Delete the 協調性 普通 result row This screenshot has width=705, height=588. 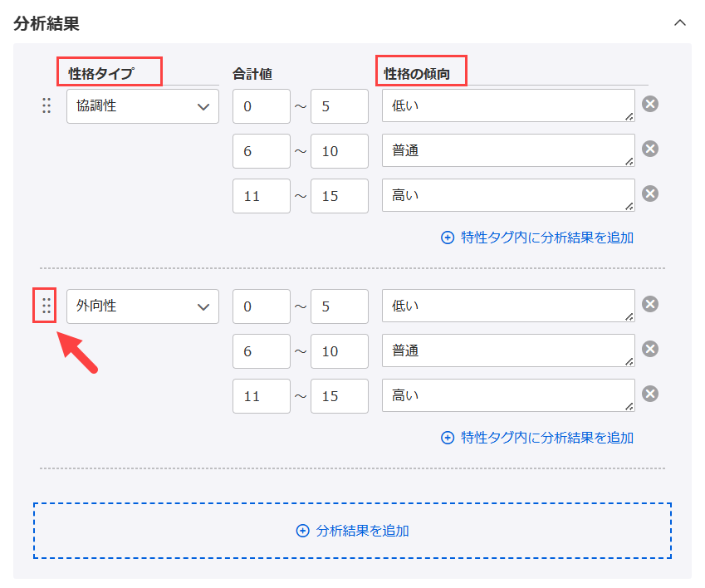coord(651,149)
